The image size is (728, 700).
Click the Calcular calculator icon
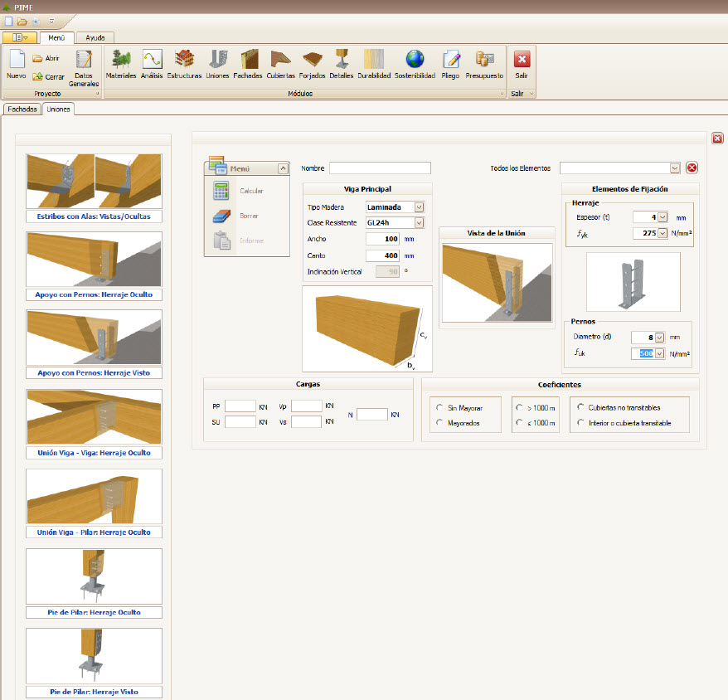[221, 191]
